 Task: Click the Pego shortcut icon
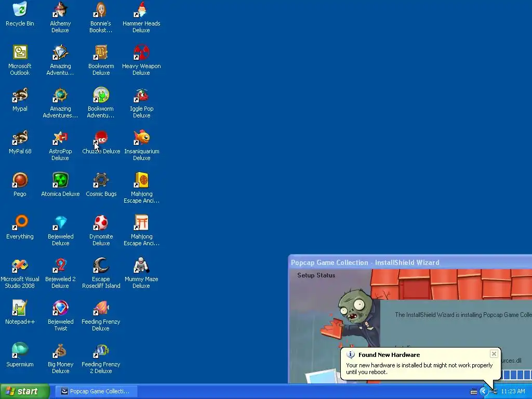tap(20, 180)
